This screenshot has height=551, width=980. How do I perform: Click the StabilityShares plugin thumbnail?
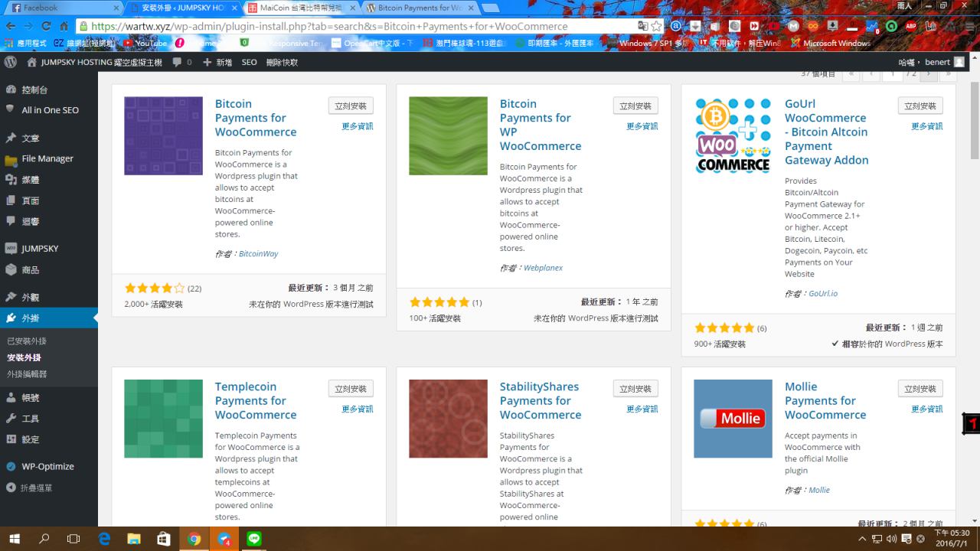448,419
